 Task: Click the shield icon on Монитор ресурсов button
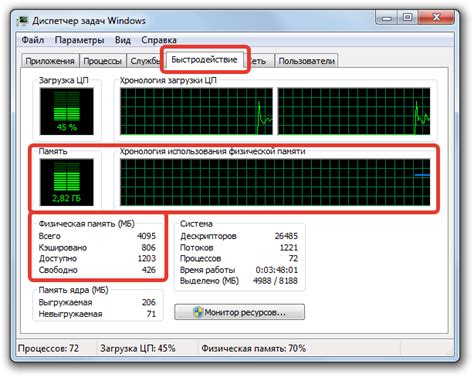tap(198, 312)
